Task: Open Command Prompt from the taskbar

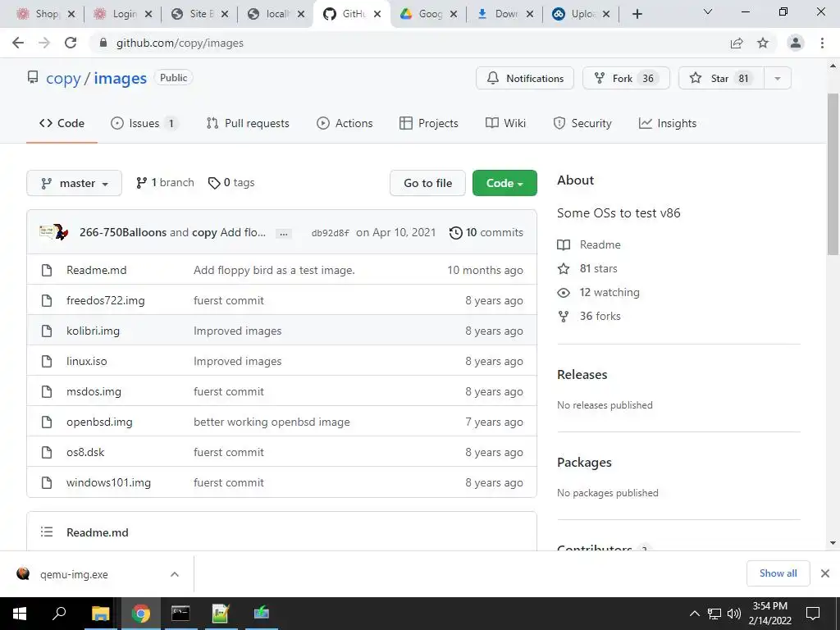Action: [x=180, y=614]
